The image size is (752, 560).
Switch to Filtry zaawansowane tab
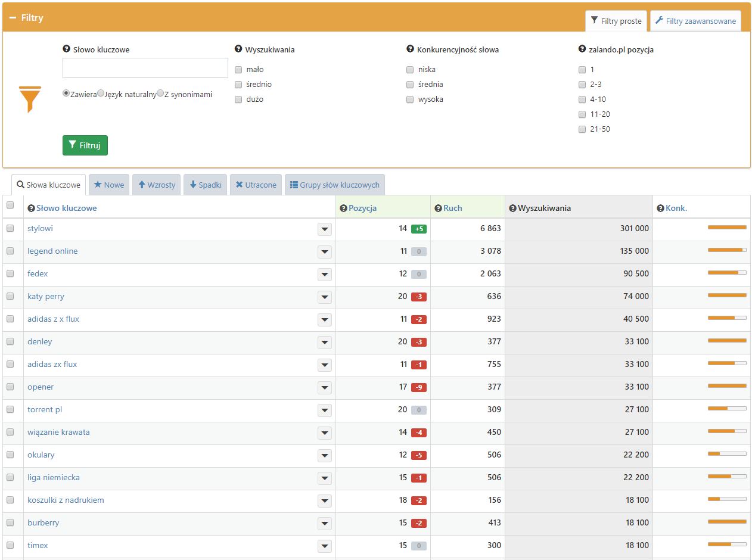click(695, 21)
